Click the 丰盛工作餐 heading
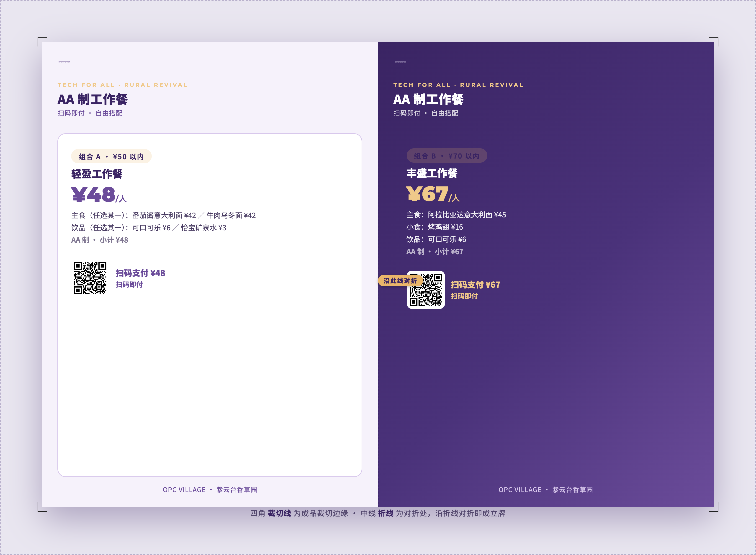Viewport: 756px width, 555px height. [x=432, y=173]
